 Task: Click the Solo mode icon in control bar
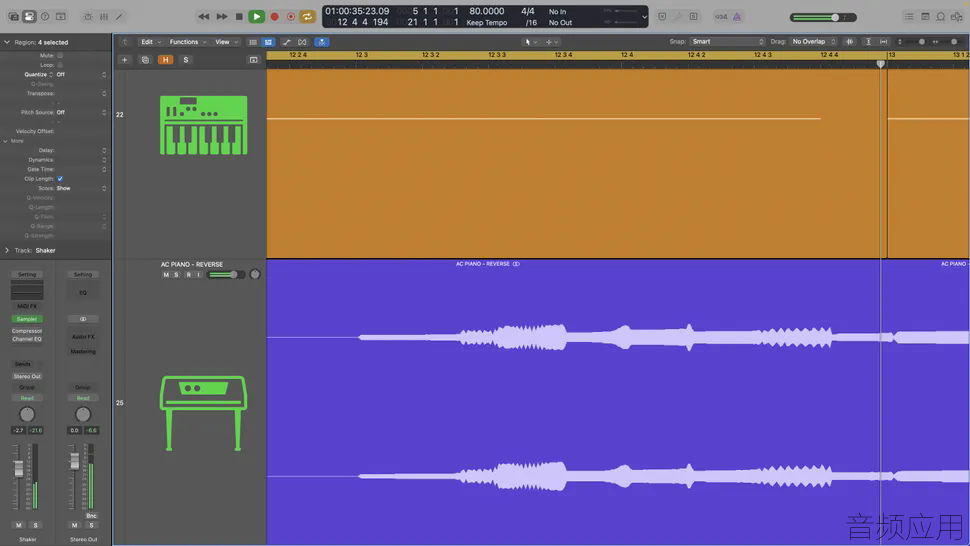693,17
